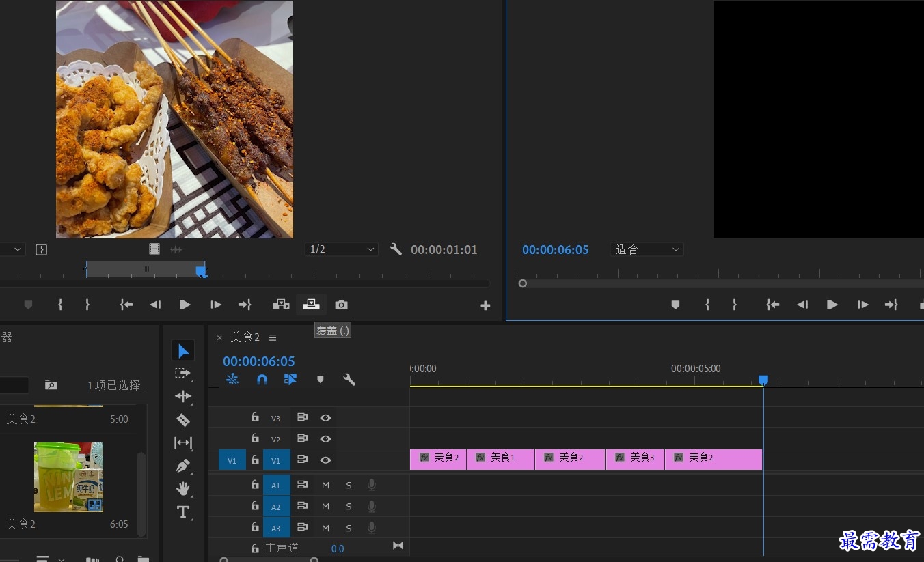The width and height of the screenshot is (924, 562).
Task: Mute the A1 audio track
Action: coord(325,486)
